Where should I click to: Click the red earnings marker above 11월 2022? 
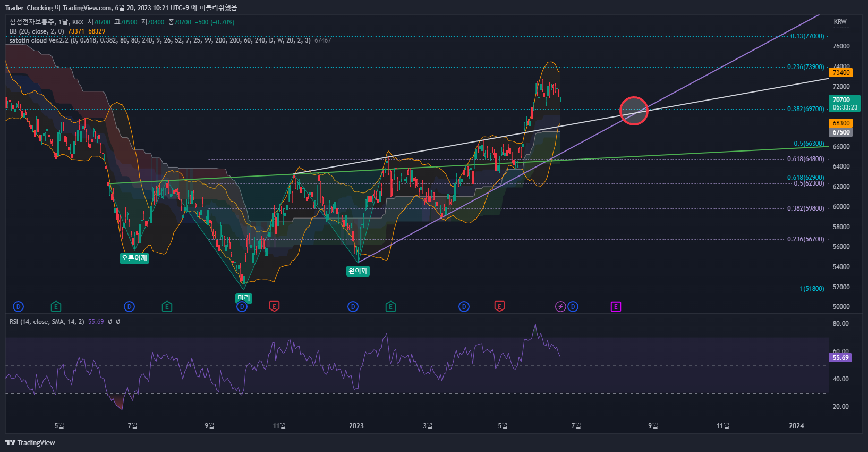pyautogui.click(x=274, y=307)
